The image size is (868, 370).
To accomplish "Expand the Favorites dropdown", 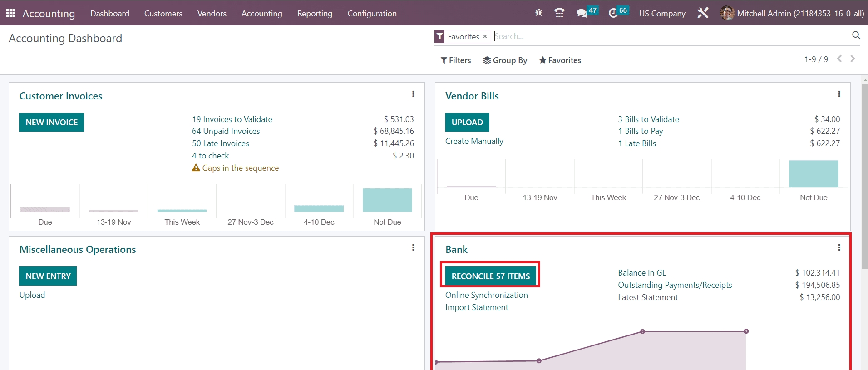I will point(560,60).
